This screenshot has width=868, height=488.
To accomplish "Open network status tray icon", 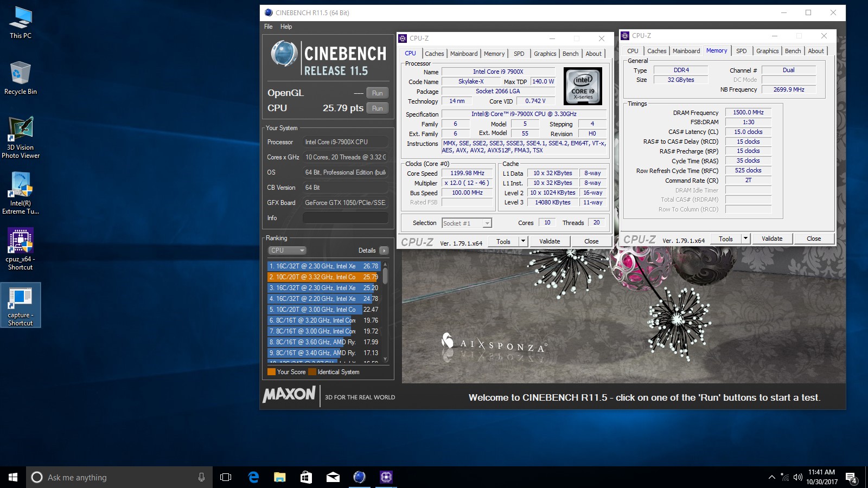I will point(785,477).
